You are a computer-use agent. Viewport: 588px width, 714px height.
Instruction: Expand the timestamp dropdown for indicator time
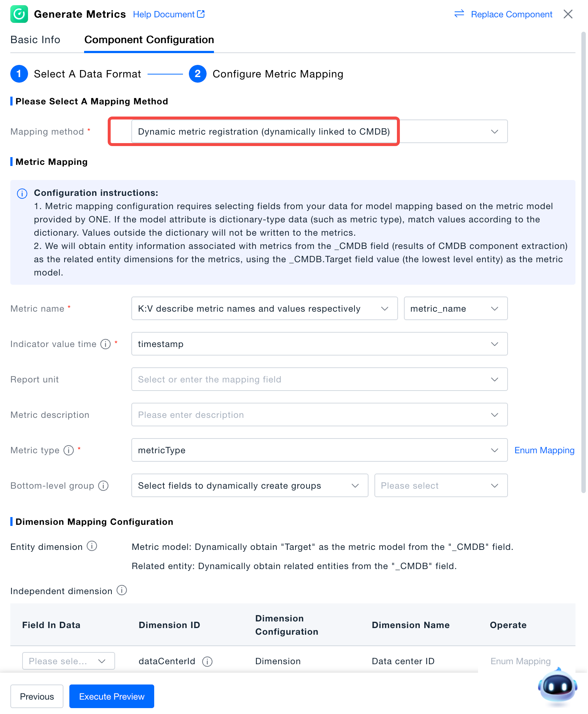pyautogui.click(x=319, y=344)
